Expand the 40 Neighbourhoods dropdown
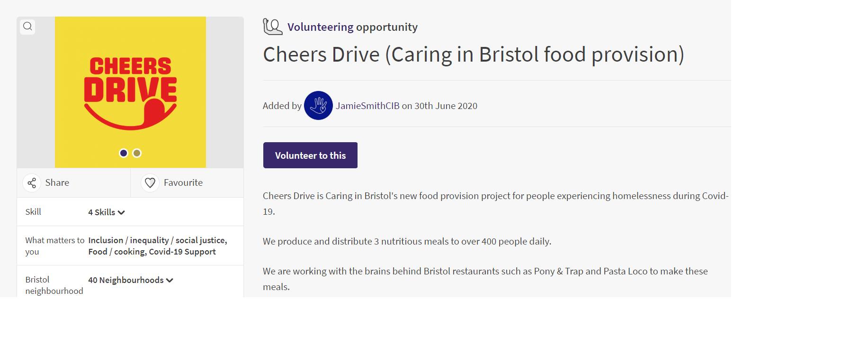The height and width of the screenshot is (337, 868). (x=131, y=280)
